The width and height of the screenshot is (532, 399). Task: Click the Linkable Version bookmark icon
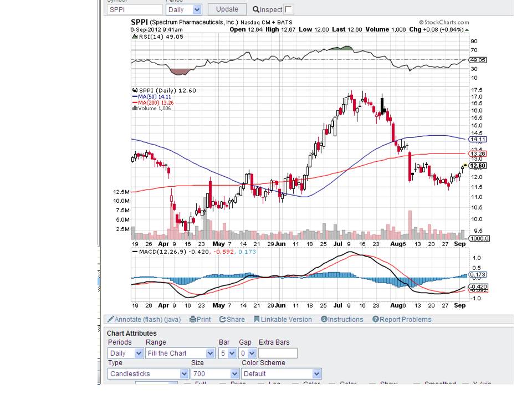(257, 320)
